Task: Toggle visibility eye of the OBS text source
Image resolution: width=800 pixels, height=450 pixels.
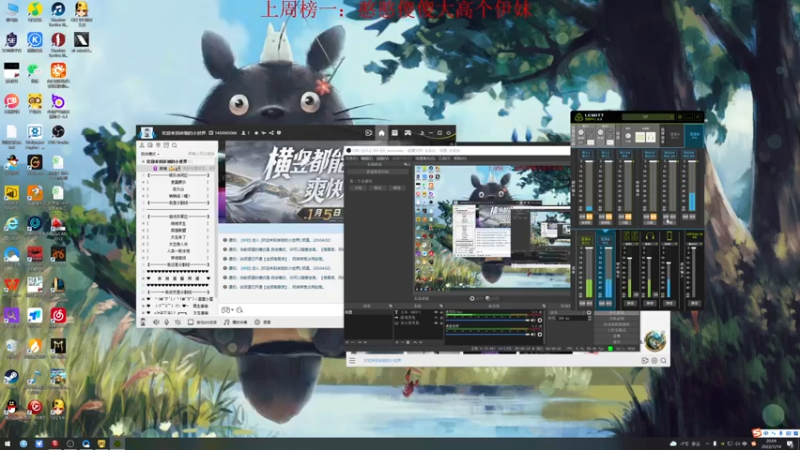Action: click(x=436, y=312)
